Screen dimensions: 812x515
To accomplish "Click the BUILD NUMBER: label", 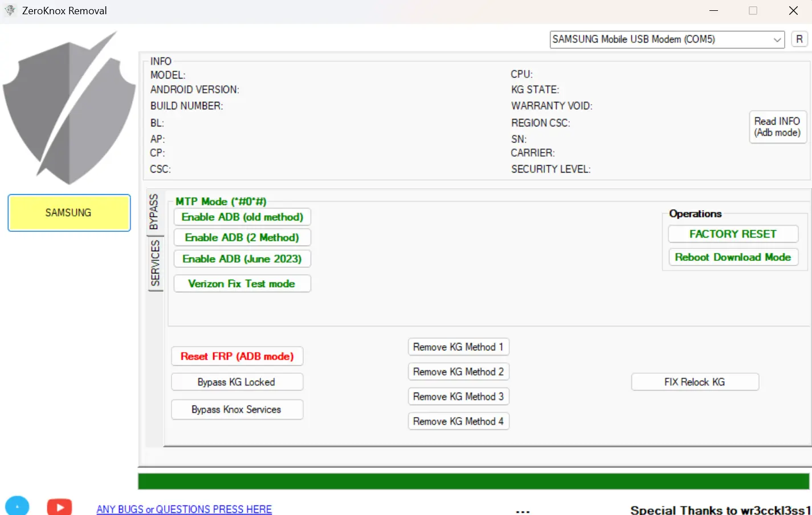I will tap(187, 106).
